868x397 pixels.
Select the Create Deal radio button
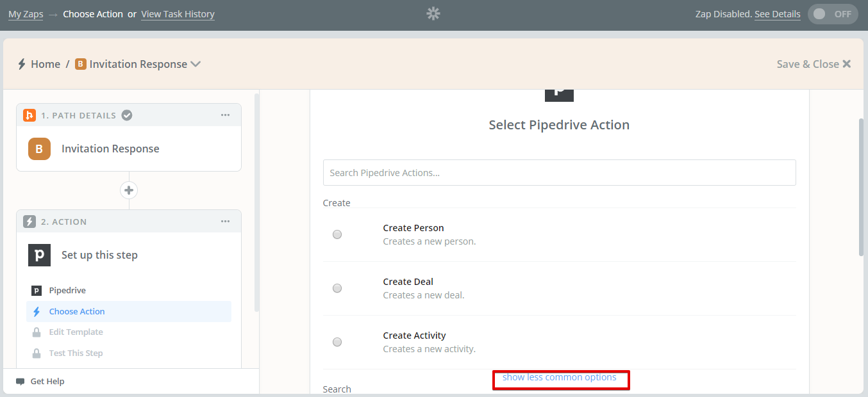click(x=337, y=288)
